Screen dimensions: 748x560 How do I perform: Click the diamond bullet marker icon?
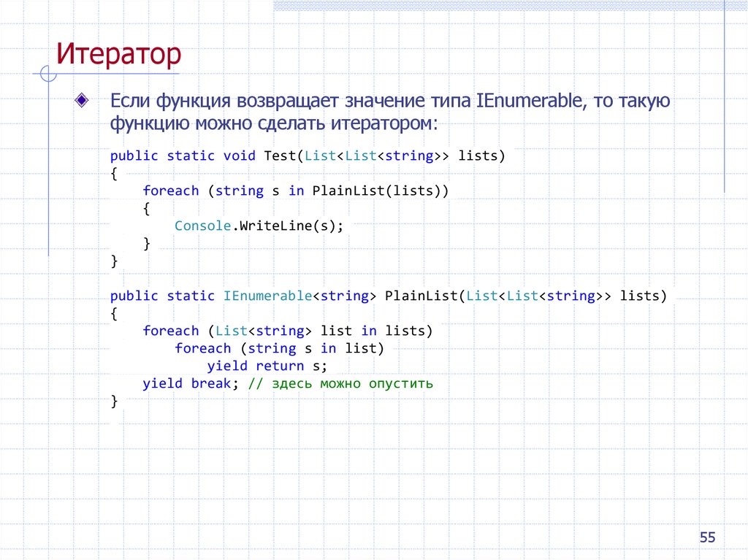coord(82,98)
